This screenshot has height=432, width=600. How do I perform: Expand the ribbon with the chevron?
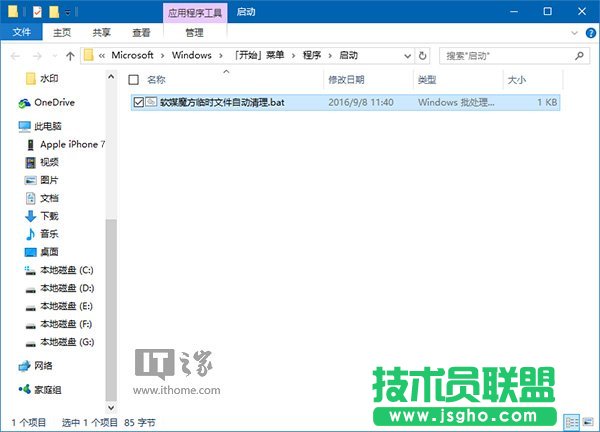coord(573,32)
